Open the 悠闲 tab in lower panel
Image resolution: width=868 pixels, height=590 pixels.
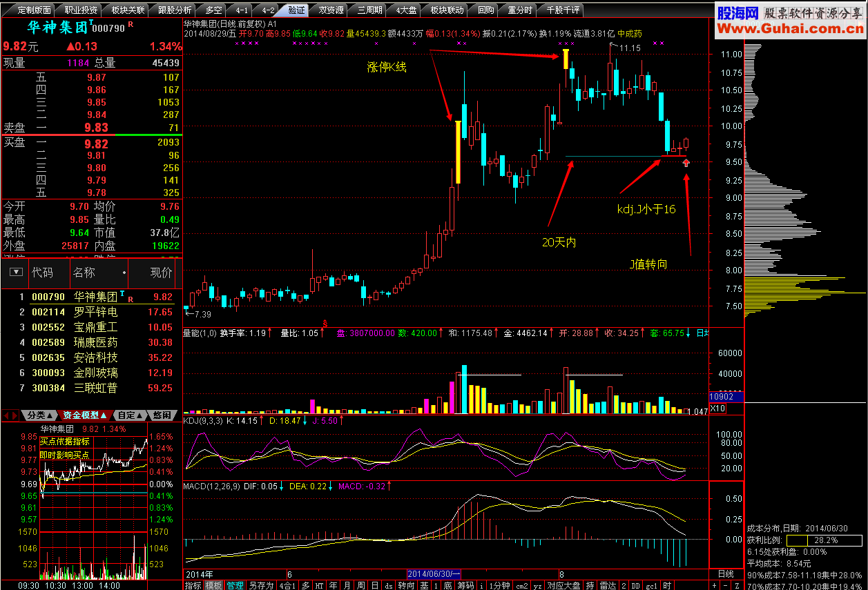pyautogui.click(x=162, y=415)
